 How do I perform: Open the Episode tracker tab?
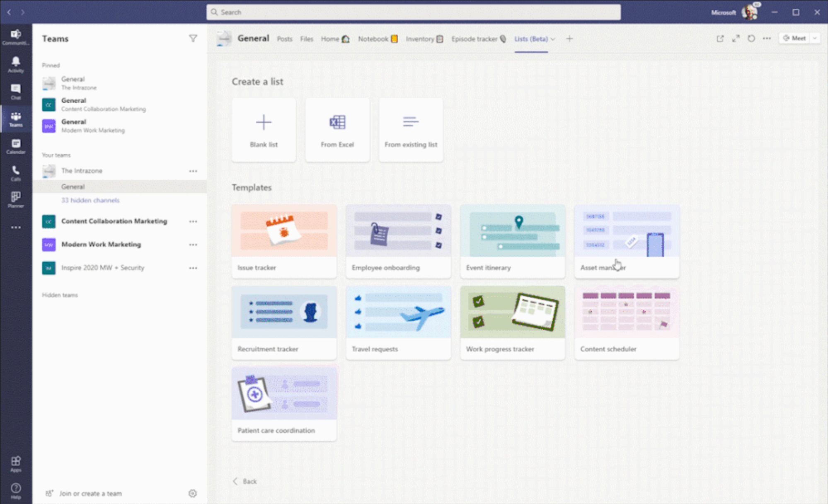[478, 39]
